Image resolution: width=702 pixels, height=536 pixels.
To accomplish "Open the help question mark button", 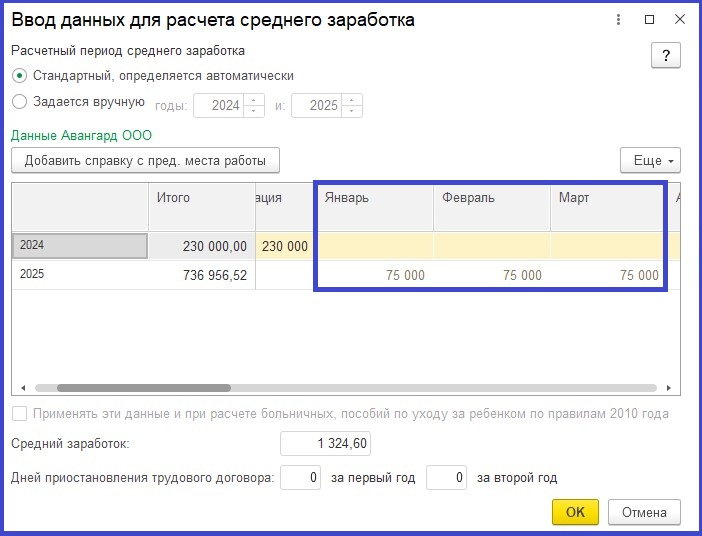I will point(665,55).
